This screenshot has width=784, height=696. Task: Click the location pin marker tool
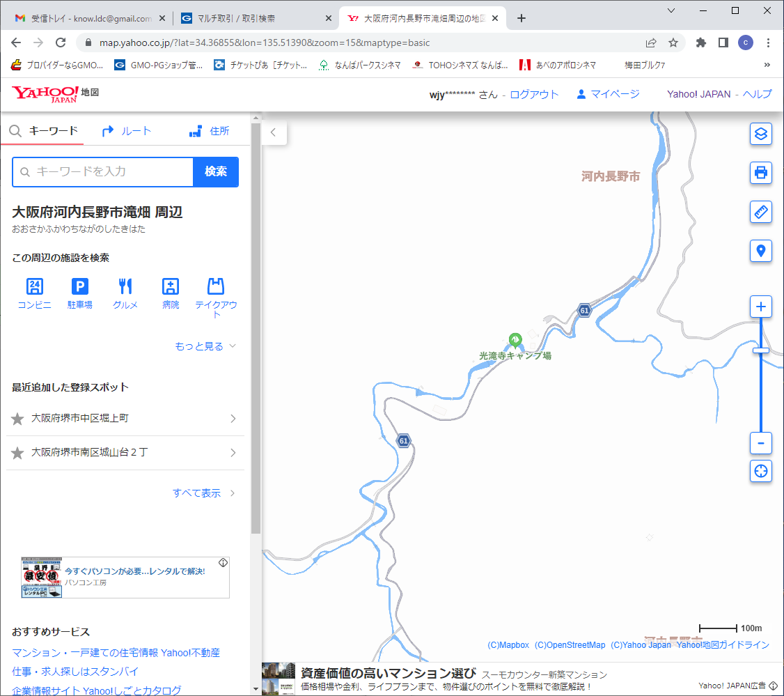(761, 251)
